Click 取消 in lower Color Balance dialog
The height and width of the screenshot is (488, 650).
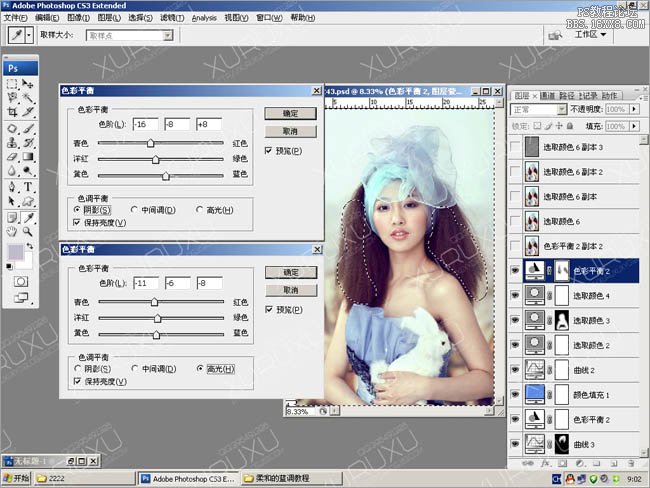pyautogui.click(x=291, y=290)
